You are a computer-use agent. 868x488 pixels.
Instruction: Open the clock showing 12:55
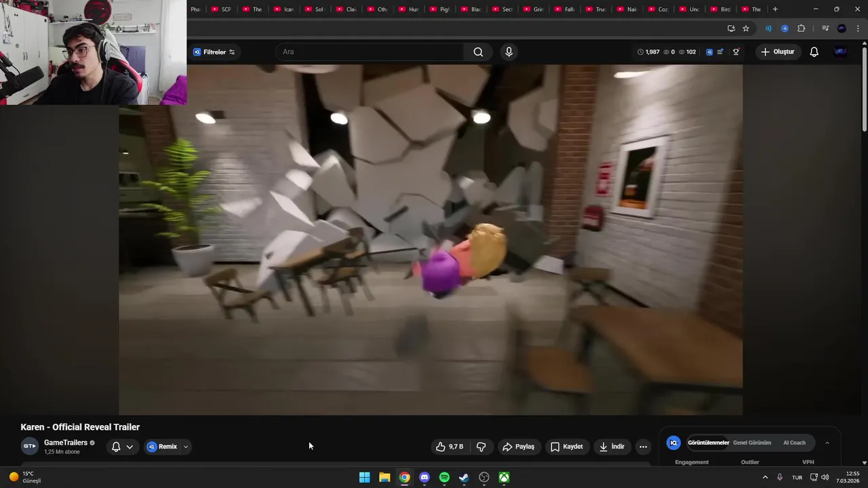(849, 477)
